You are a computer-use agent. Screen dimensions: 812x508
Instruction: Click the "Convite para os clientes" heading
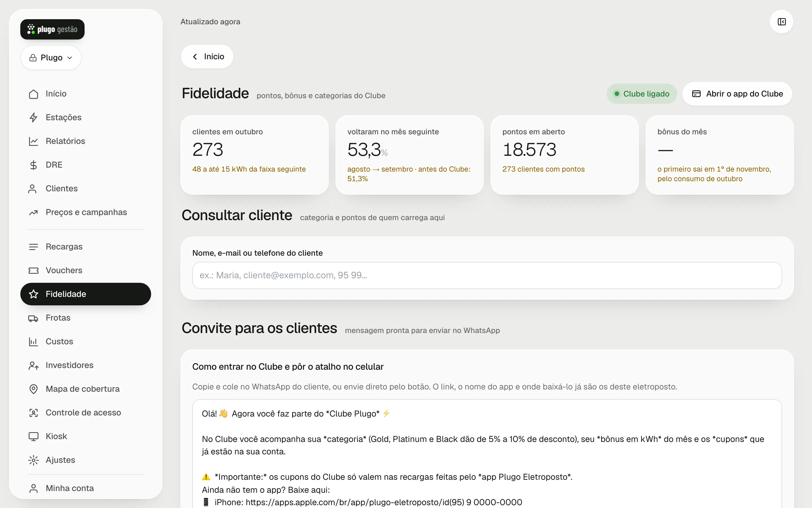point(259,328)
